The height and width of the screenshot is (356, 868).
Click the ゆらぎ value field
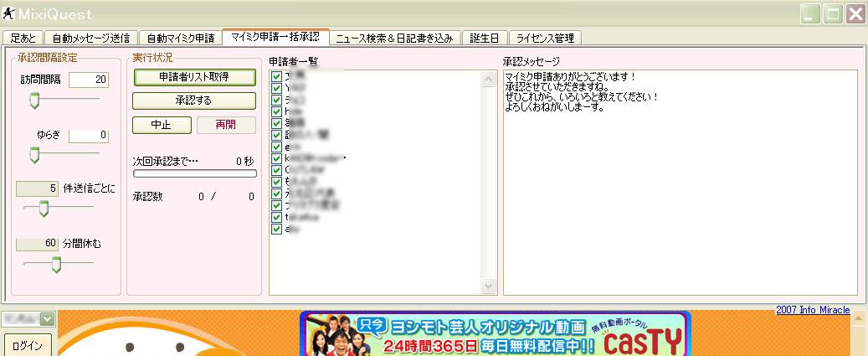(89, 135)
